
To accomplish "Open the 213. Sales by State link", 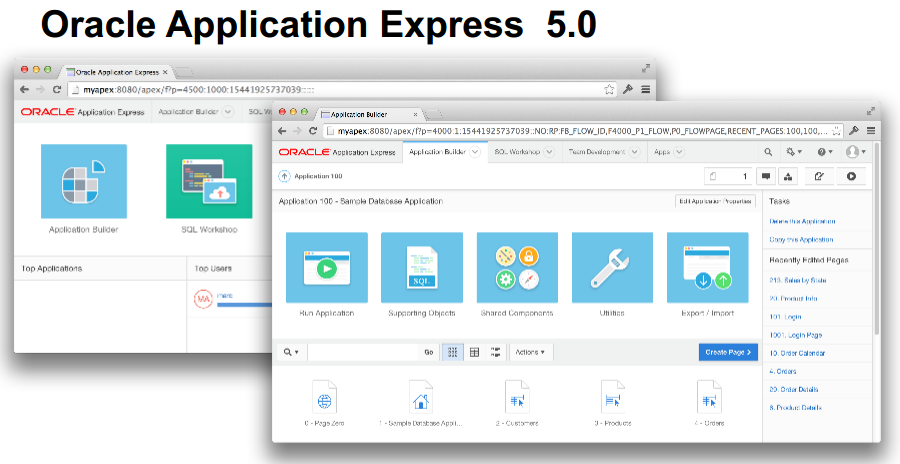I will click(798, 280).
